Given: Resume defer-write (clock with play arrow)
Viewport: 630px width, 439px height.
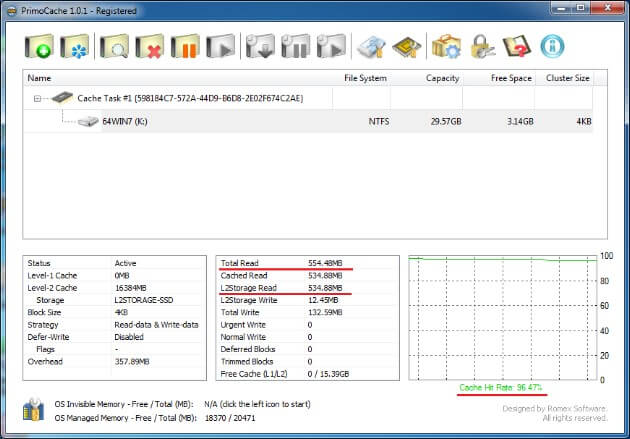Looking at the screenshot, I should click(331, 46).
